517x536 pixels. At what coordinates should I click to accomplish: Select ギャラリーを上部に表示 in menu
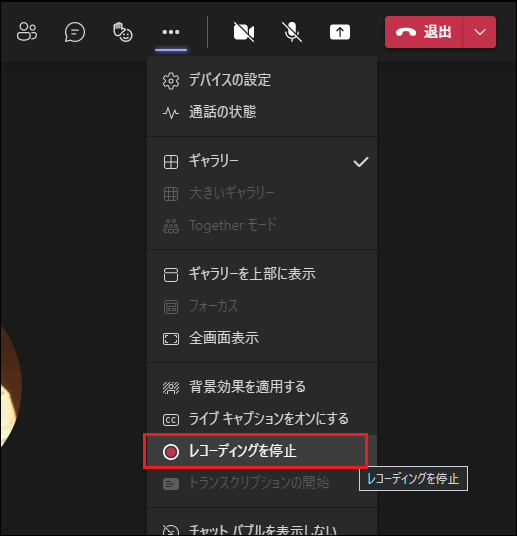pos(262,274)
